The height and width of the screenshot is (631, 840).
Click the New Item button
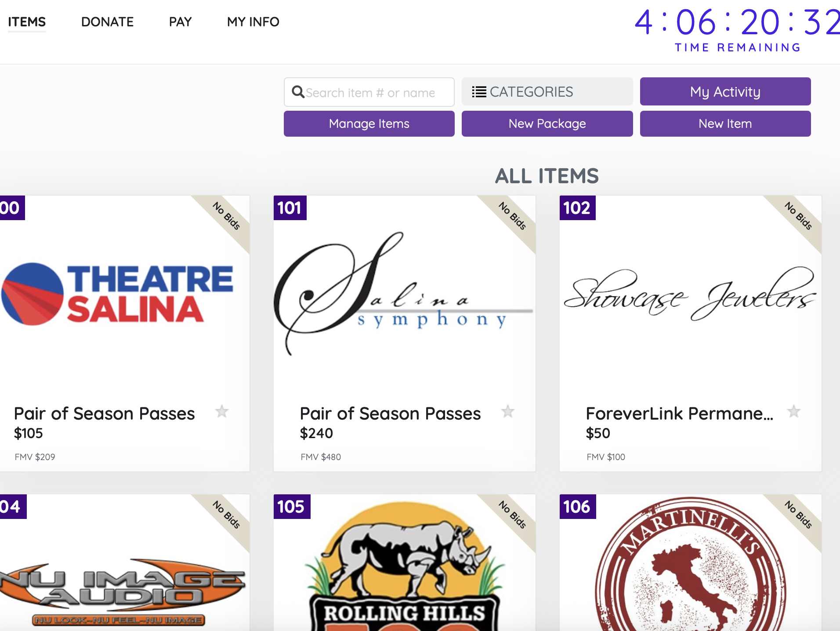(725, 123)
